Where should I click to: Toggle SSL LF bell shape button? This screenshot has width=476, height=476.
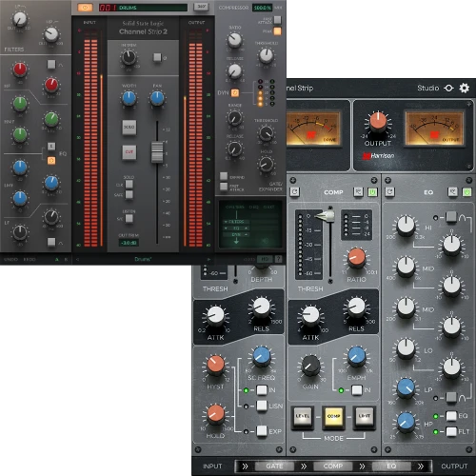(51, 242)
